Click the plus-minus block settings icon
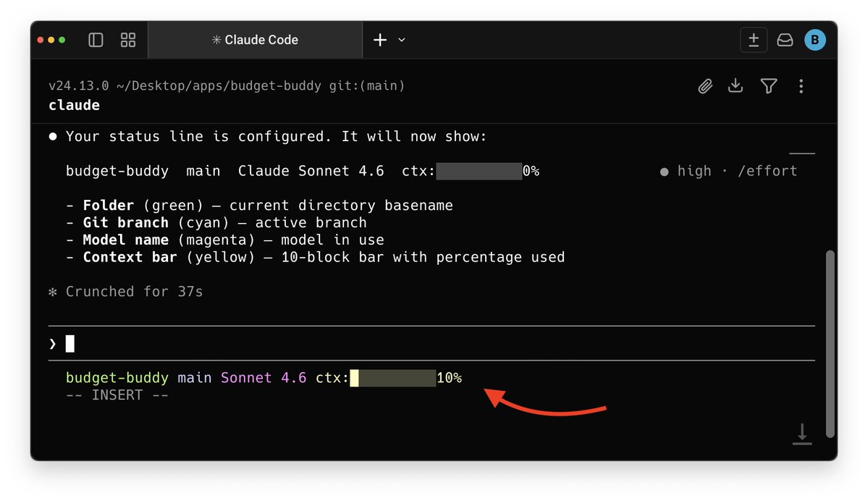The width and height of the screenshot is (868, 501). (754, 40)
